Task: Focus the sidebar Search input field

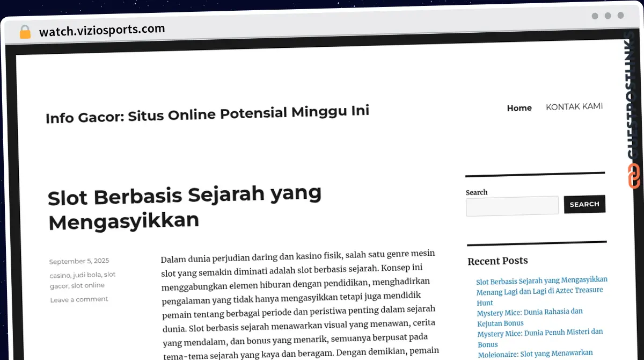Action: (512, 206)
